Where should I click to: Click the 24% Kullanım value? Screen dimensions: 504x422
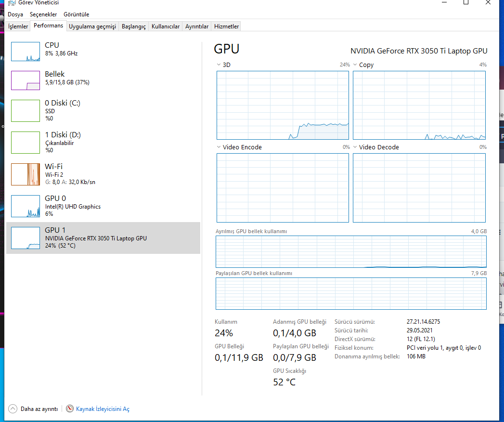224,333
